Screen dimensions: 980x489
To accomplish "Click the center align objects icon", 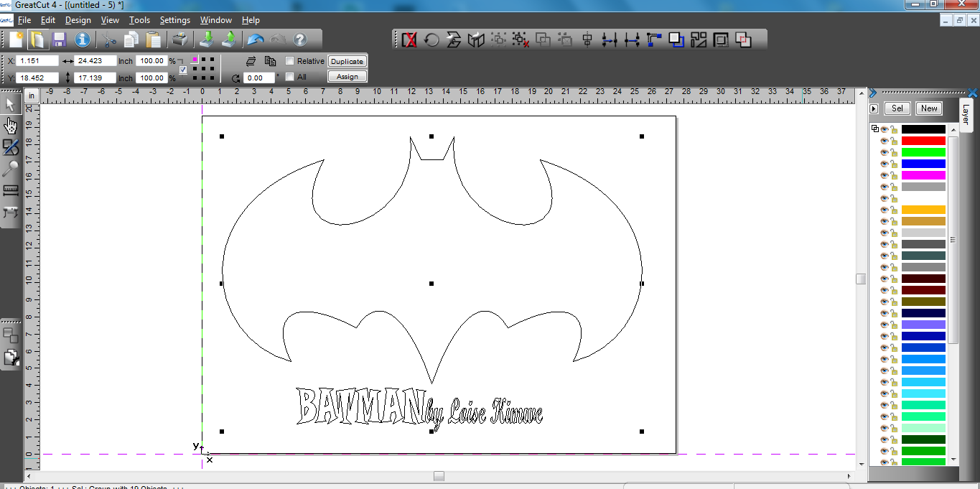I will pyautogui.click(x=587, y=40).
